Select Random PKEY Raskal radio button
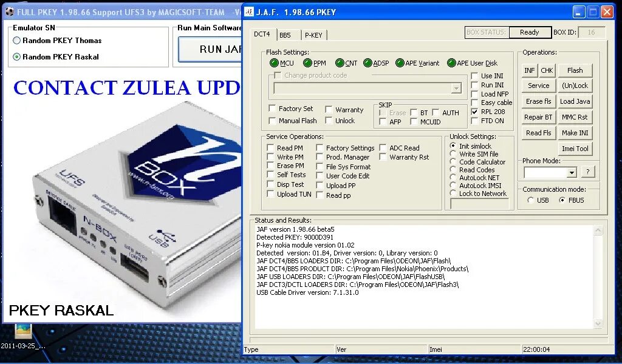This screenshot has height=364, width=622. [x=16, y=56]
